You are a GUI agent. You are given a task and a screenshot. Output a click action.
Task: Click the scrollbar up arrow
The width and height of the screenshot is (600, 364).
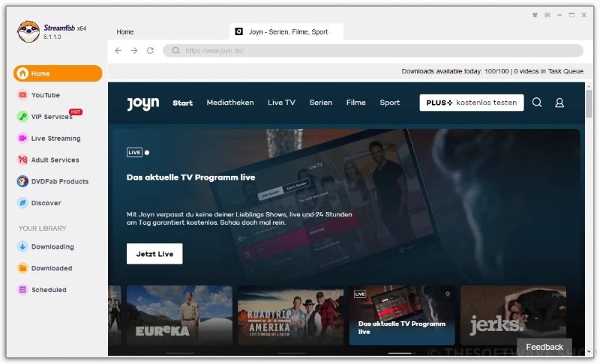[x=589, y=87]
